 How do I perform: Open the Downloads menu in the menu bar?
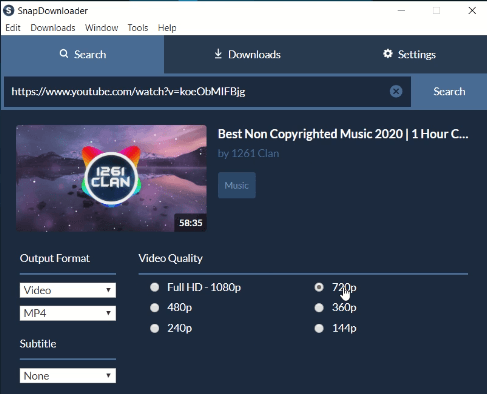tap(53, 28)
